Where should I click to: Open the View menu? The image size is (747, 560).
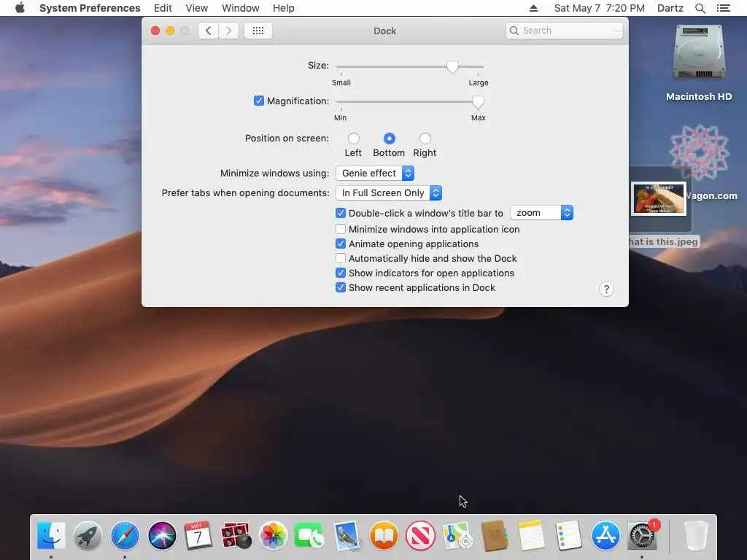[197, 8]
